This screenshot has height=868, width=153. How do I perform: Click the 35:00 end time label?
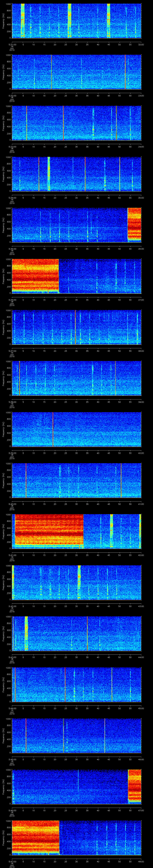(141, 197)
